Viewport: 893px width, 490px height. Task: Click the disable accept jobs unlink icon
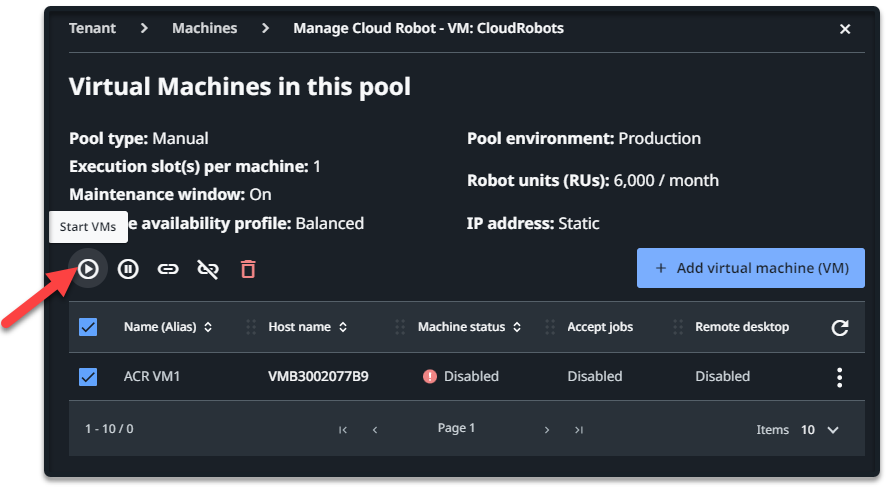click(x=208, y=269)
